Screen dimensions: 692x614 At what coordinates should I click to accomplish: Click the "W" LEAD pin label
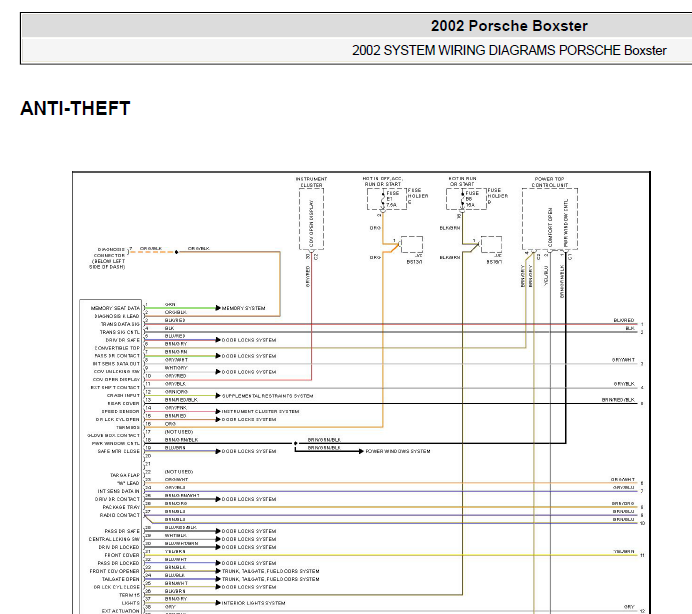(x=128, y=483)
